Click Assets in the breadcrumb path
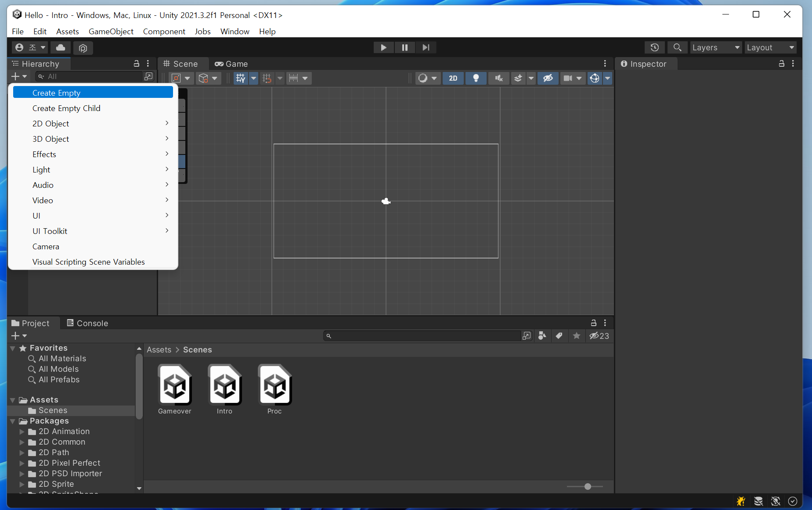 point(159,350)
